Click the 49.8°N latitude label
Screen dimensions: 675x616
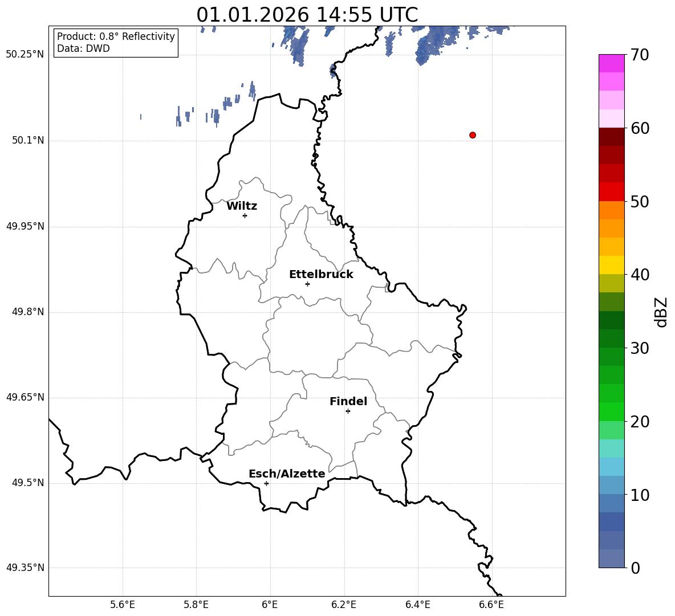pos(28,312)
